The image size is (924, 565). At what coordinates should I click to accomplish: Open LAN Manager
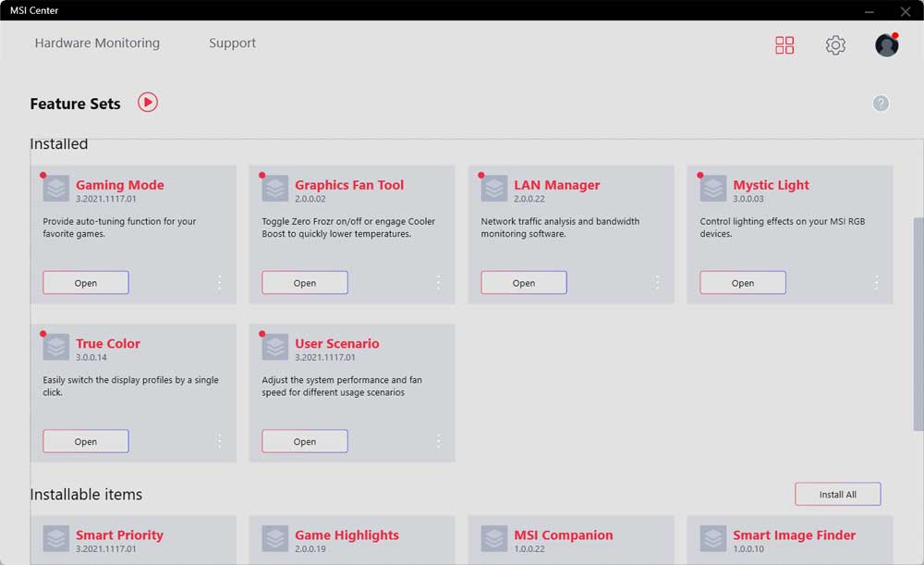click(524, 283)
